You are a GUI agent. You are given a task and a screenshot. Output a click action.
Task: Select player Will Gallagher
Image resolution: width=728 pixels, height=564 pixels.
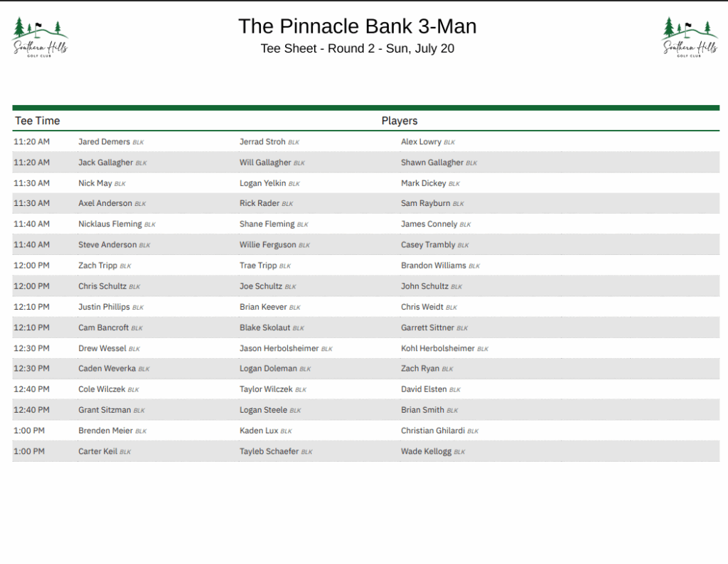(265, 163)
